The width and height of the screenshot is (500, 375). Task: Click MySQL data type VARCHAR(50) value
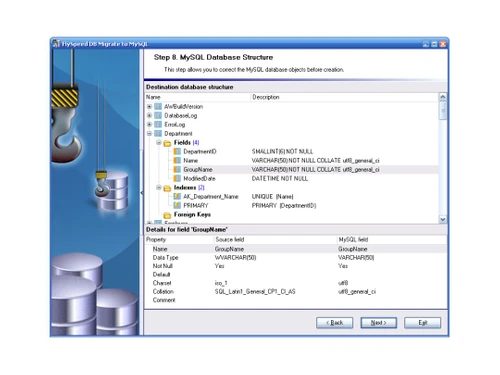tap(356, 258)
